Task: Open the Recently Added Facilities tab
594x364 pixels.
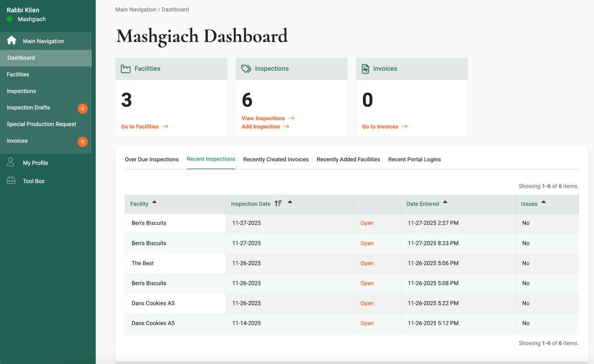Action: pyautogui.click(x=348, y=159)
